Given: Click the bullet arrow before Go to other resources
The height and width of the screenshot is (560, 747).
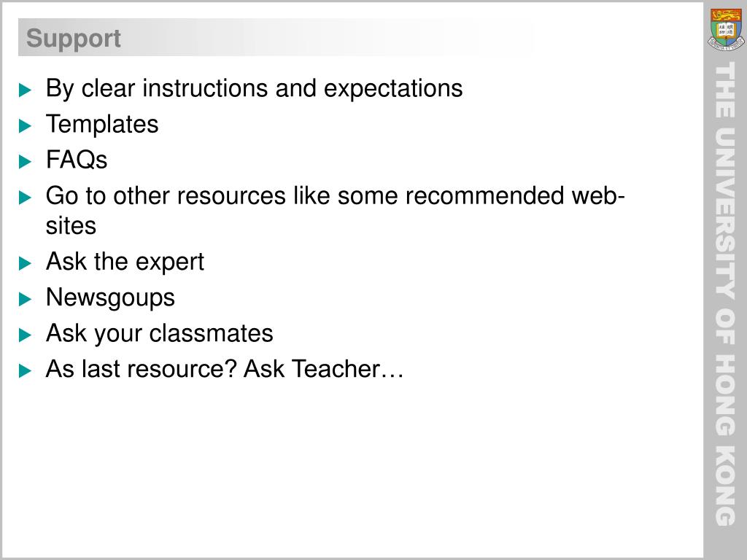Looking at the screenshot, I should tap(26, 197).
